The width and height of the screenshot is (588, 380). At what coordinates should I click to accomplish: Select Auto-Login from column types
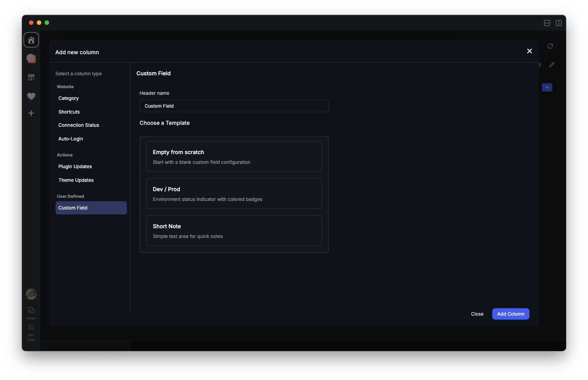71,139
